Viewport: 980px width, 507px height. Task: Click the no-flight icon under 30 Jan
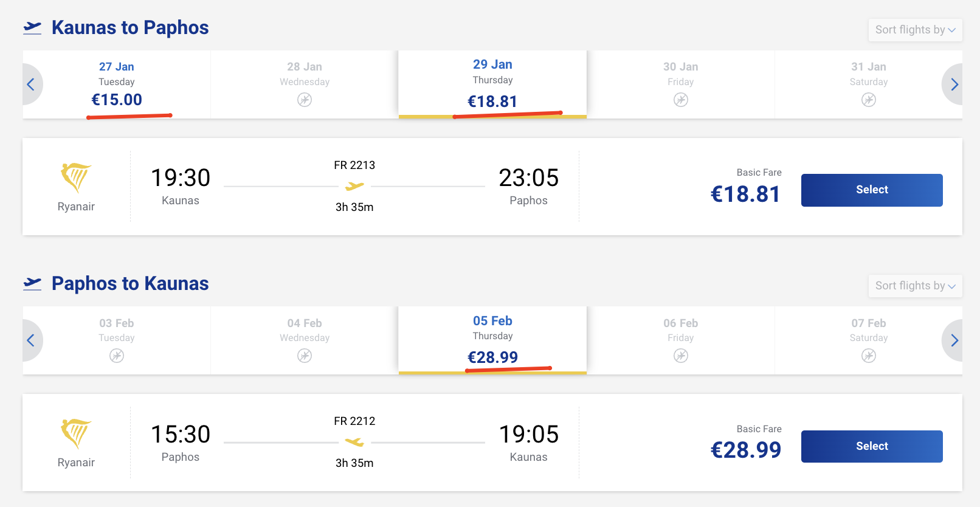(x=681, y=100)
